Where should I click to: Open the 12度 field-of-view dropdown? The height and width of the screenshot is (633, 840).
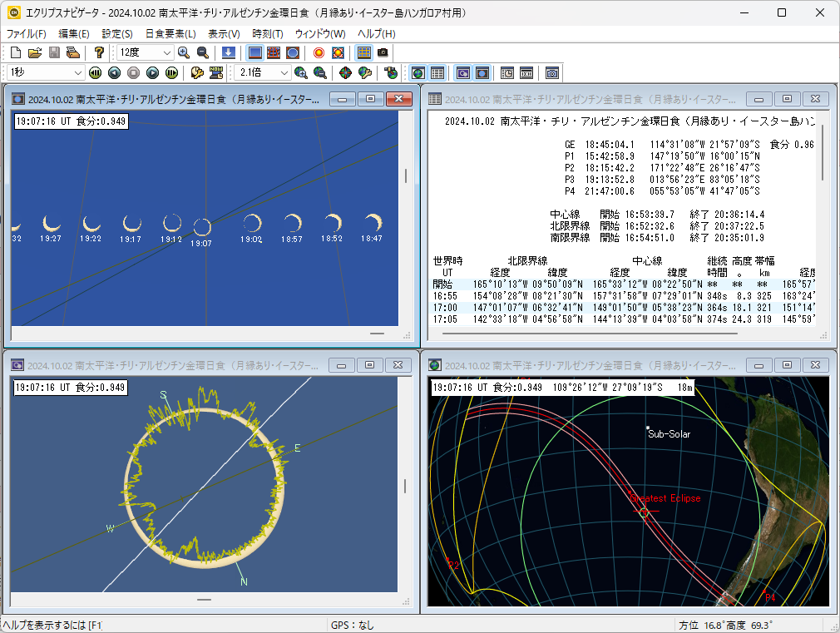(167, 52)
